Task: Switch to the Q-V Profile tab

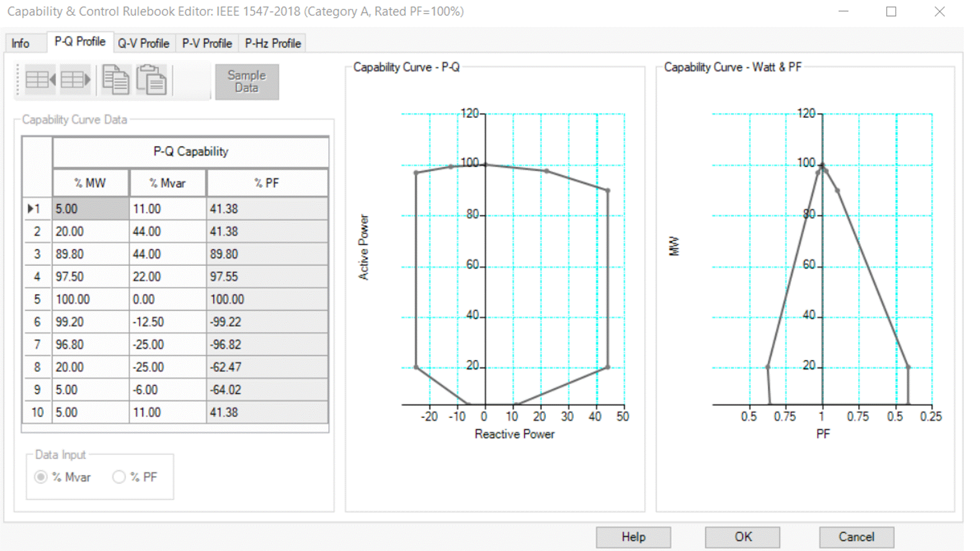Action: coord(143,43)
